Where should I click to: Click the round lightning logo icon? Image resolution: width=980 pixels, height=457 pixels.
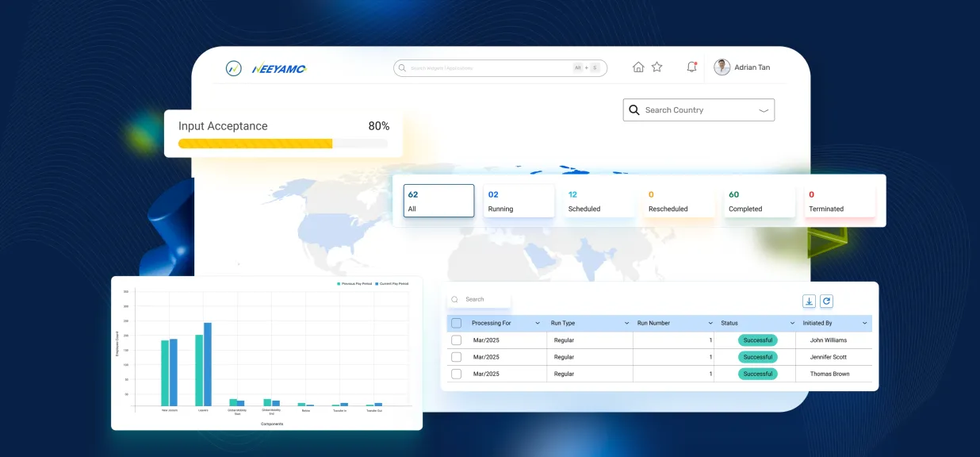tap(233, 68)
